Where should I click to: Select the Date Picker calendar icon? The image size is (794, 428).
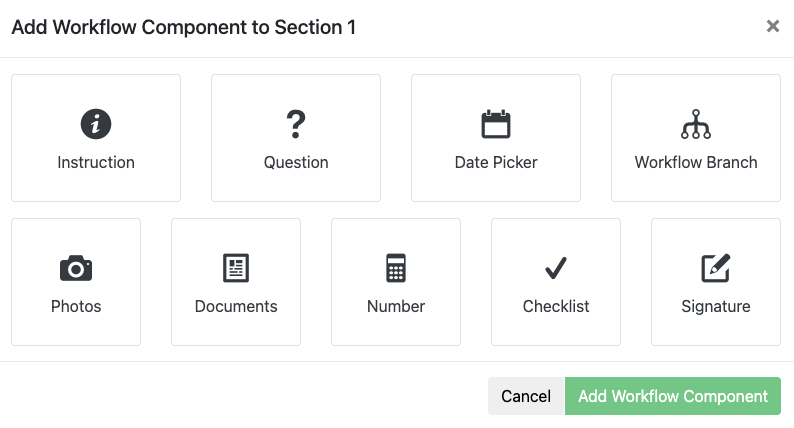click(496, 124)
